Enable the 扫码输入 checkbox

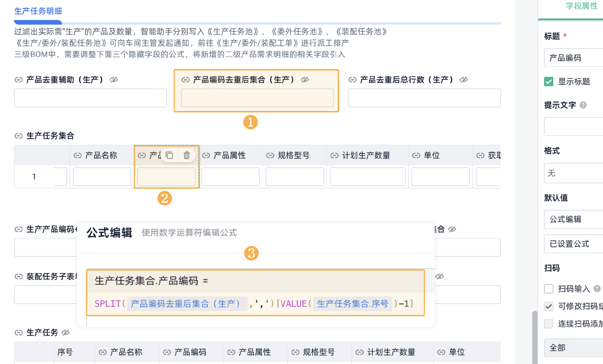[x=549, y=289]
